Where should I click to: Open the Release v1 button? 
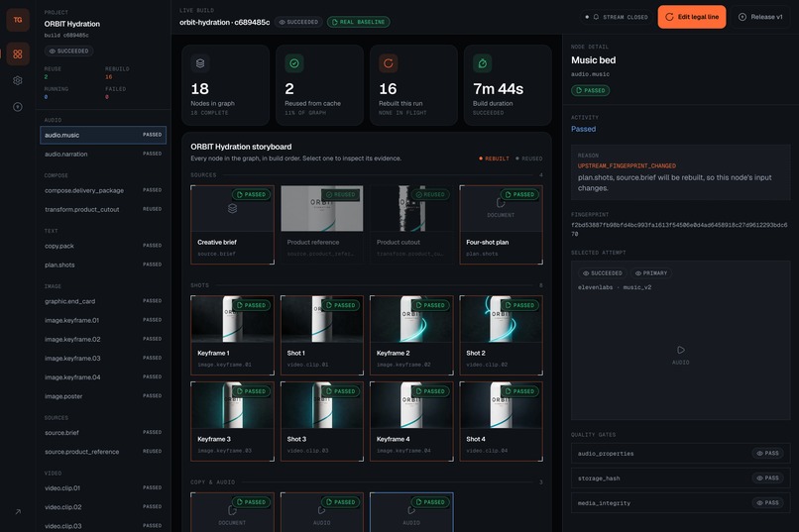(x=760, y=17)
